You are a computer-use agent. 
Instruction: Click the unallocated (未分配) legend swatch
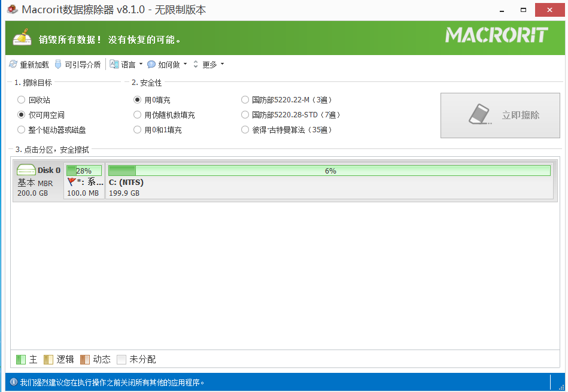coord(122,360)
